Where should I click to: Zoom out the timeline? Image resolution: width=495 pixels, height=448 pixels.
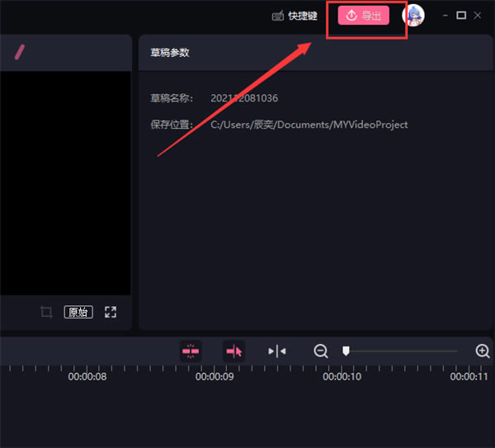321,351
